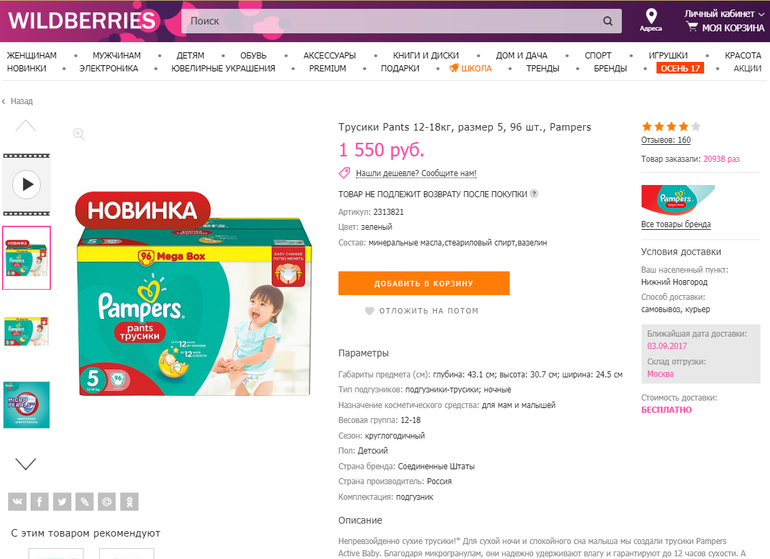Open the Детям menu category
The height and width of the screenshot is (559, 770).
[190, 56]
